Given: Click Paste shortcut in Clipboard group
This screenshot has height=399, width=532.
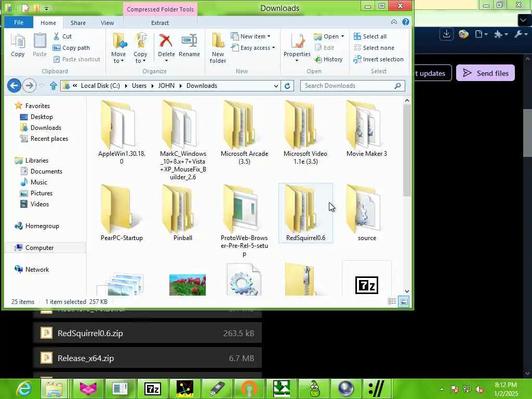Looking at the screenshot, I should pos(77,59).
